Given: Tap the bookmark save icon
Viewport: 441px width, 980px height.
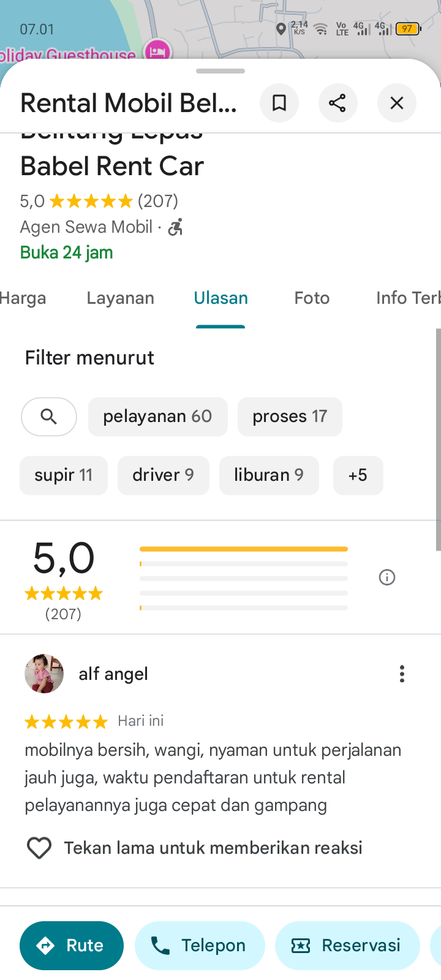Looking at the screenshot, I should [x=279, y=103].
